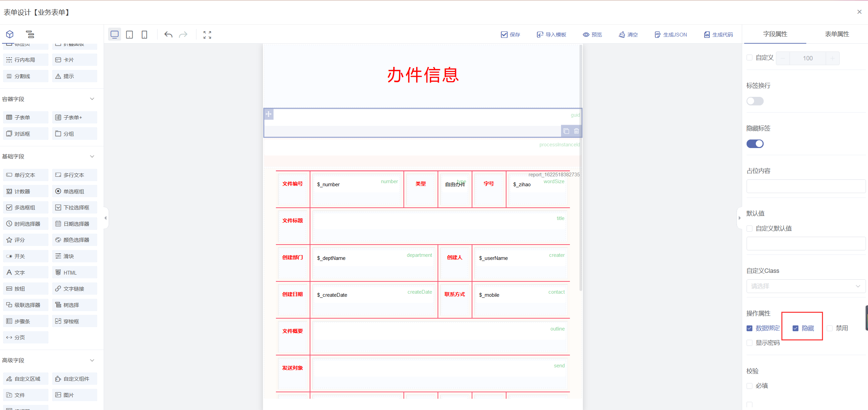Check the 自定义默认值 checkbox

[749, 229]
